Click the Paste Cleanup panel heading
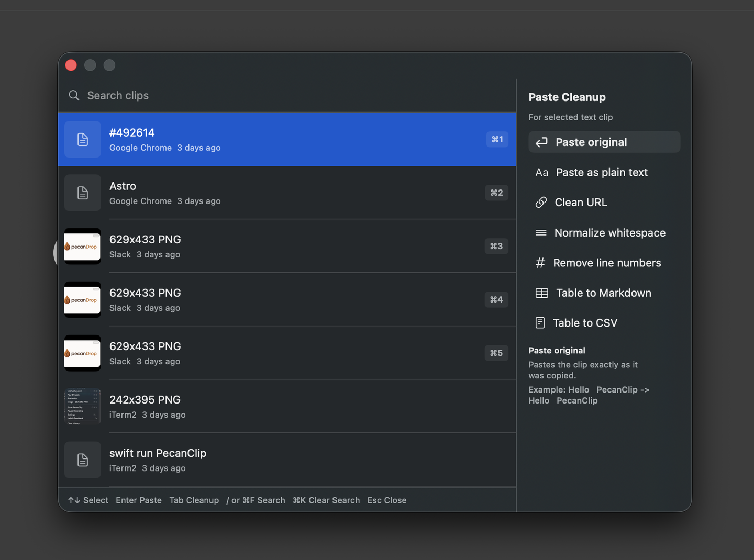This screenshot has width=754, height=560. click(567, 97)
